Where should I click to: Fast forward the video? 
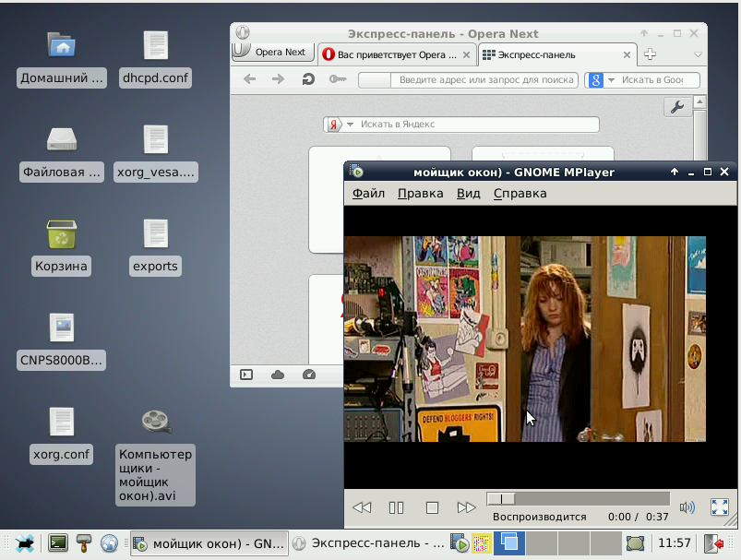click(x=466, y=507)
